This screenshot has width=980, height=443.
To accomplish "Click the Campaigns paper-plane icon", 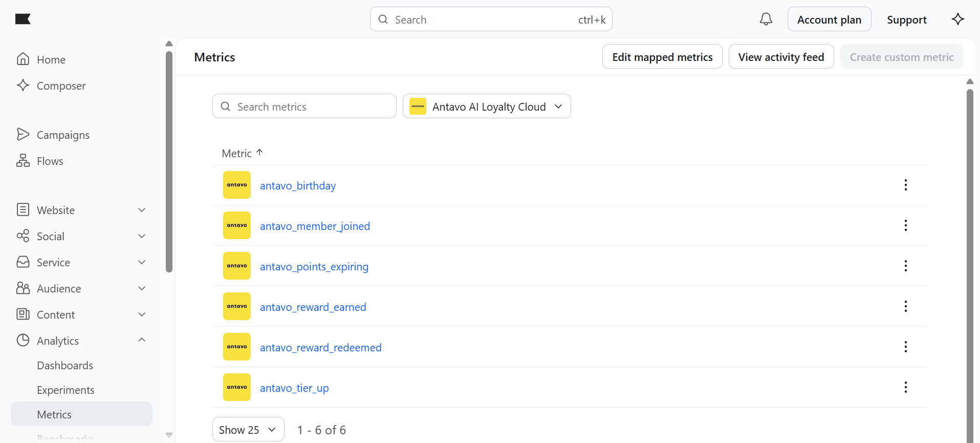I will point(23,135).
